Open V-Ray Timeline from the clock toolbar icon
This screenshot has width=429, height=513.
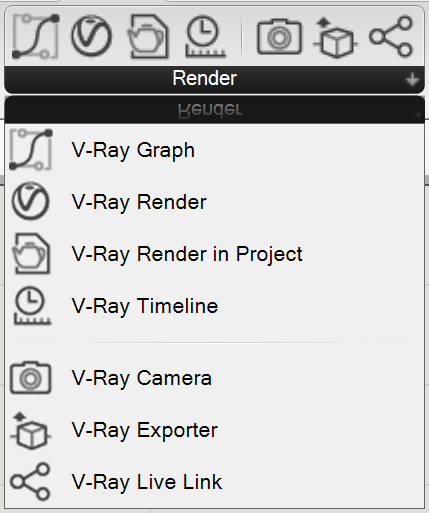point(205,36)
